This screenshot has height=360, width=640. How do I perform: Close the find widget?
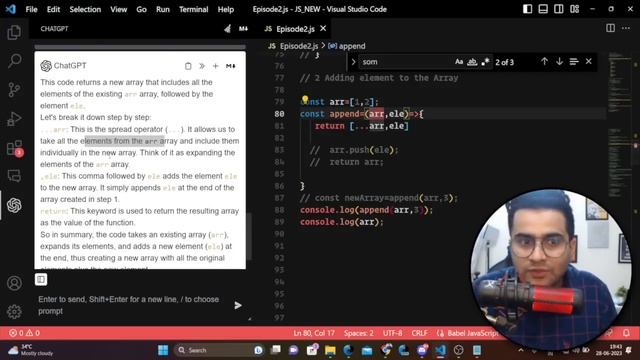[x=589, y=62]
